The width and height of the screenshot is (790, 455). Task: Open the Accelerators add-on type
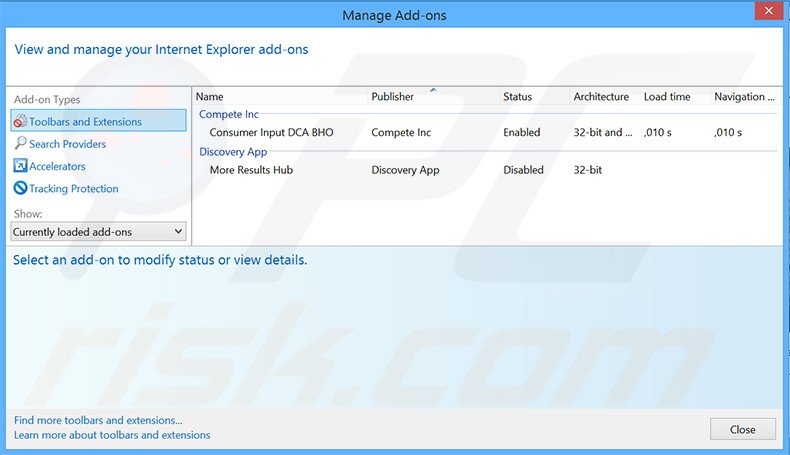coord(57,166)
